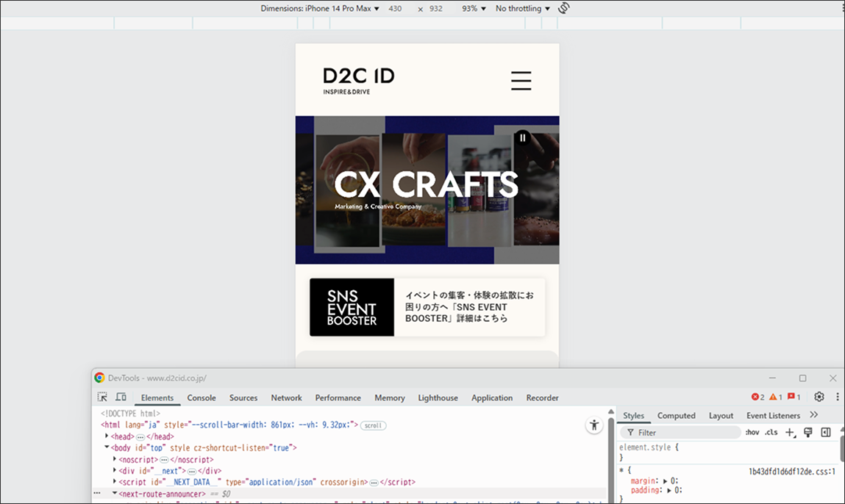Show more Styles sidebar tabs
The image size is (845, 504).
click(x=813, y=414)
